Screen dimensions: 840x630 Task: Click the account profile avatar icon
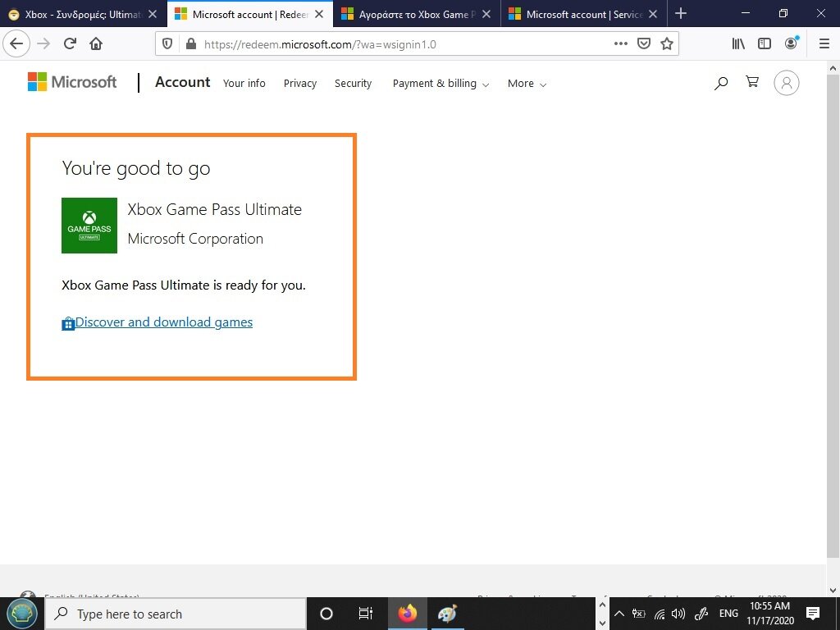coord(786,83)
